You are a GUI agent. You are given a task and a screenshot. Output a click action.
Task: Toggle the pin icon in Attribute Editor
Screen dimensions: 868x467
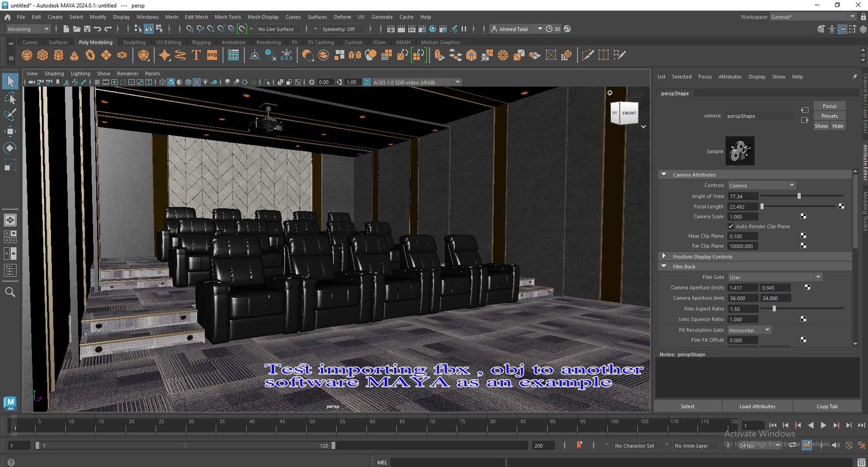854,77
